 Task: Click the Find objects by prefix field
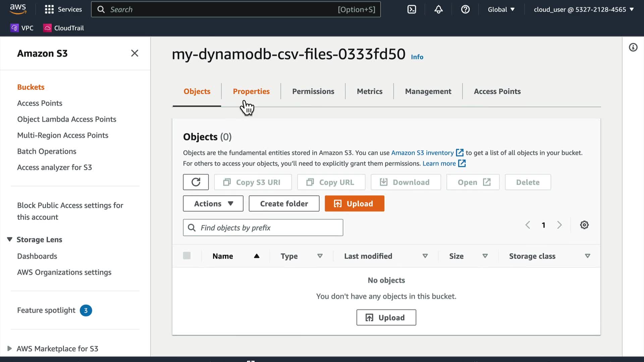(x=263, y=228)
